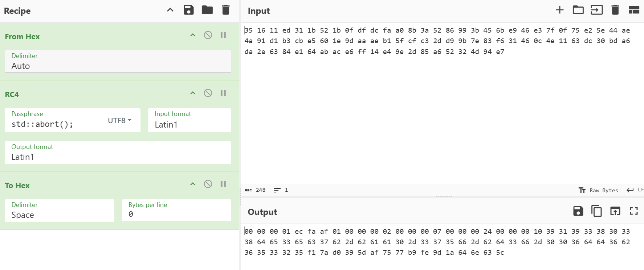Open file as input icon
644x270 pixels.
(596, 10)
